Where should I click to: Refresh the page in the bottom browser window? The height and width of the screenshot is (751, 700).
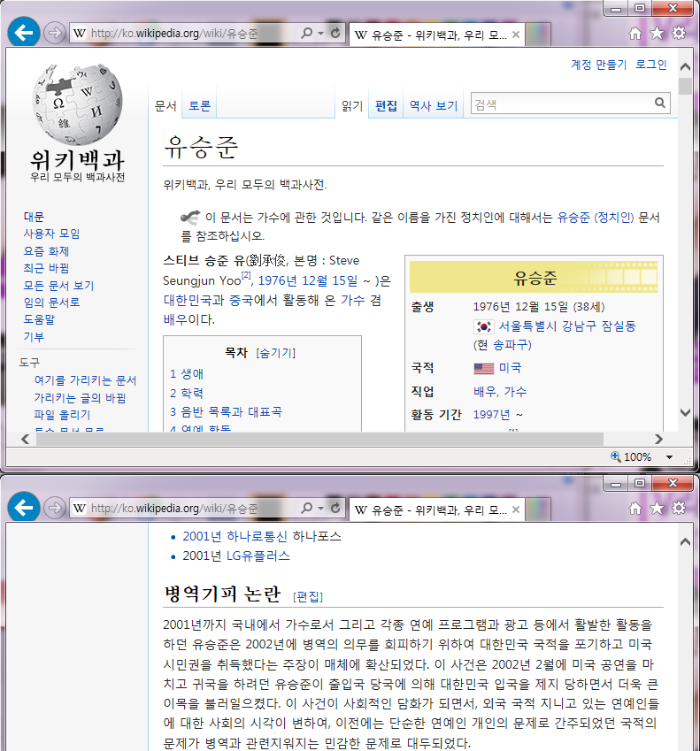(335, 508)
